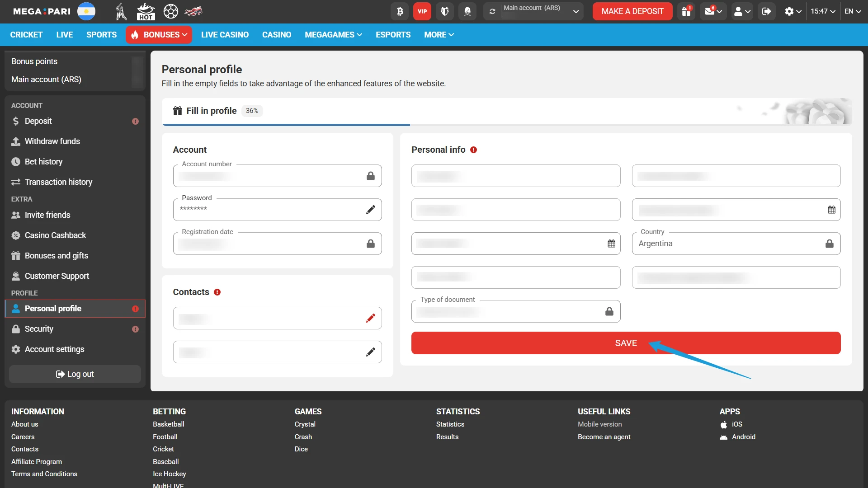Open Bet history in sidebar
Image resolution: width=868 pixels, height=488 pixels.
[75, 162]
